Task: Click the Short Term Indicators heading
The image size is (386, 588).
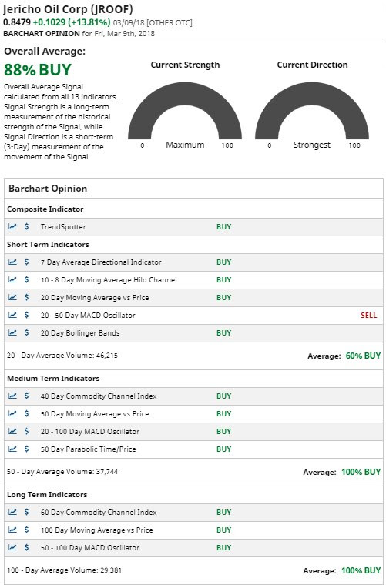Action: click(x=48, y=245)
